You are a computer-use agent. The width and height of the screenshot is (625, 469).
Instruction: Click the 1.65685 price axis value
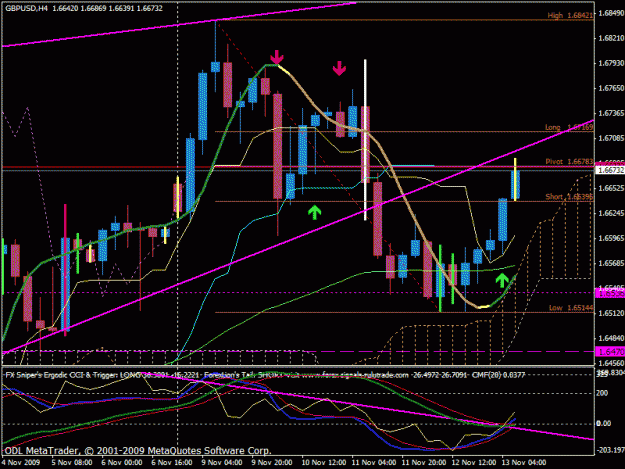611,263
